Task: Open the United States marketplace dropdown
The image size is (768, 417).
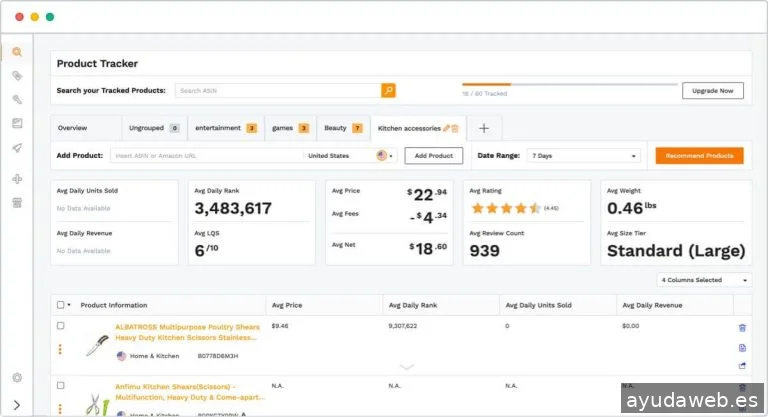Action: click(x=350, y=156)
